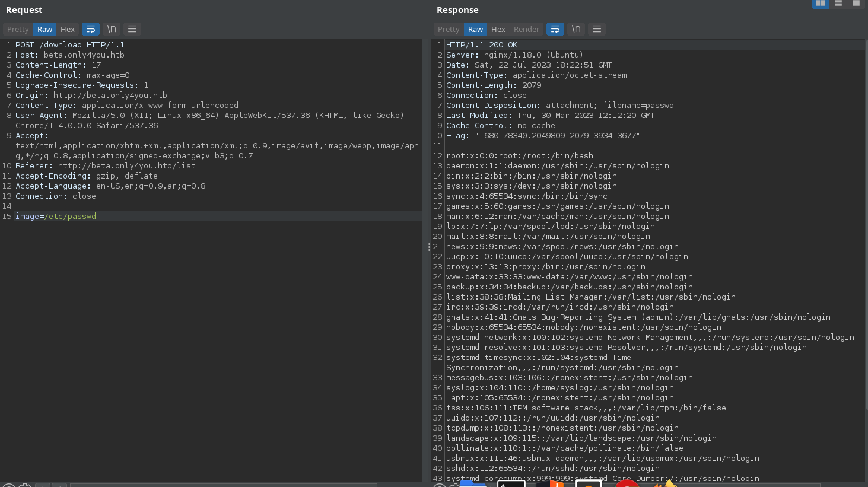This screenshot has width=868, height=487.
Task: Toggle line wrap in the Request panel
Action: click(91, 29)
